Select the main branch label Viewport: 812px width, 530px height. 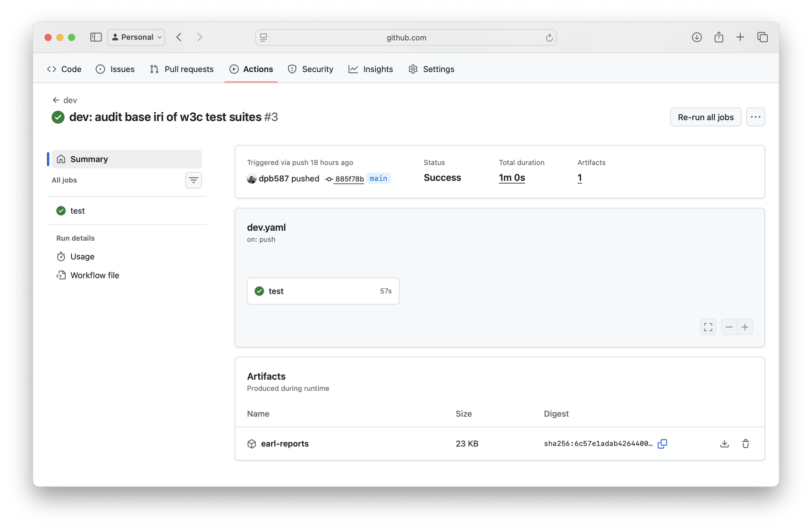(x=378, y=178)
